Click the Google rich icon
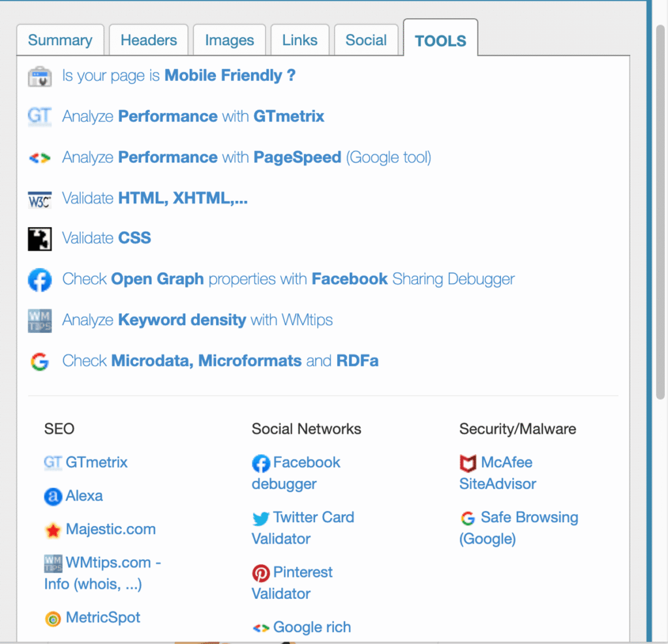Screen dimensions: 668x644 (261, 628)
